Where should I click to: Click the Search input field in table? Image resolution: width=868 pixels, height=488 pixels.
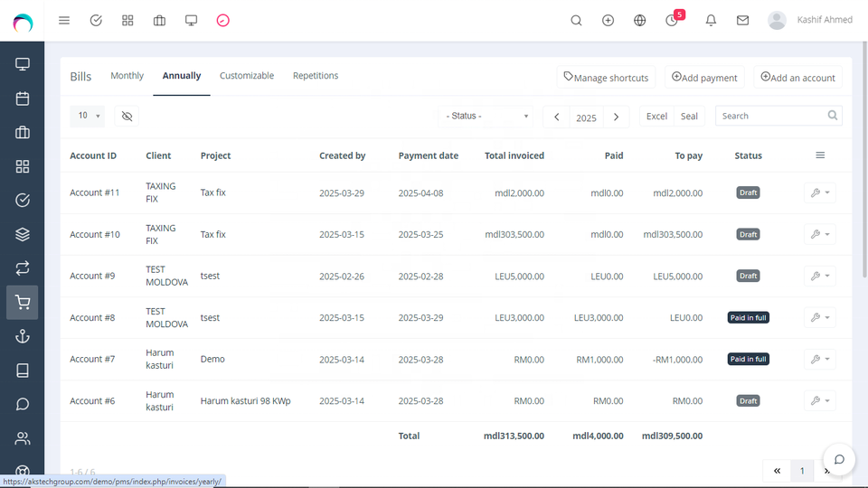point(770,116)
